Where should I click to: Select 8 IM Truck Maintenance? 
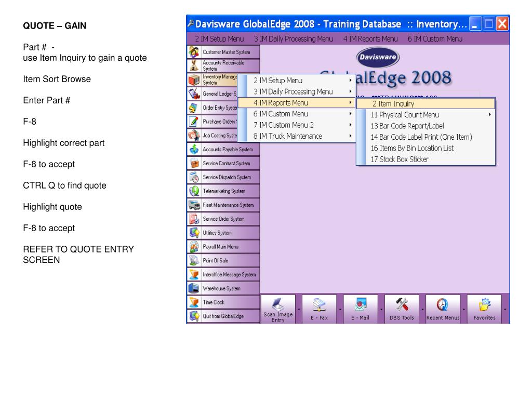pos(297,136)
